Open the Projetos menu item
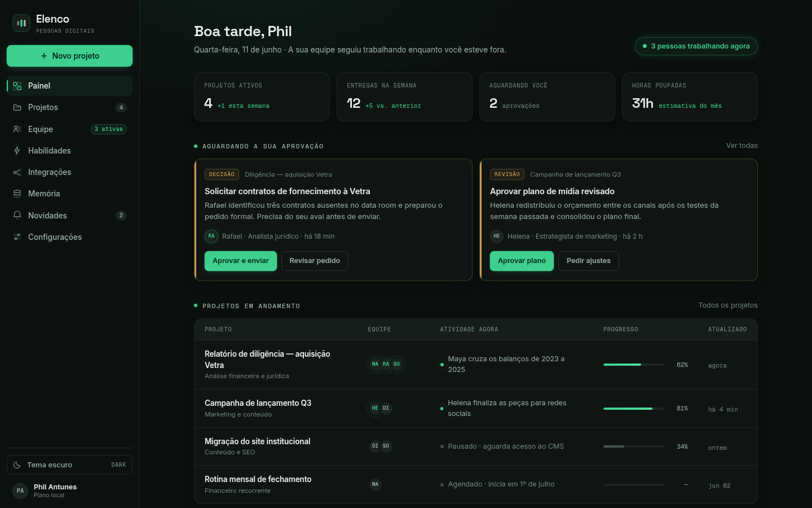 pos(69,107)
